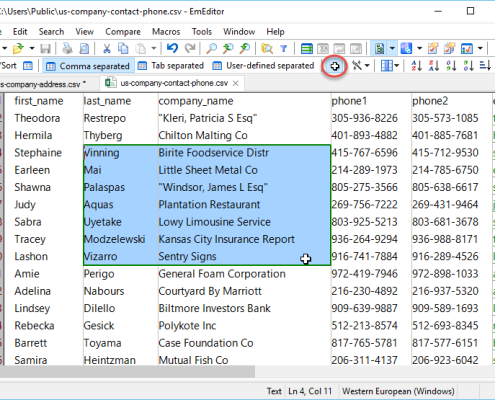Click the company_name header cell
The height and width of the screenshot is (400, 495).
pos(196,101)
